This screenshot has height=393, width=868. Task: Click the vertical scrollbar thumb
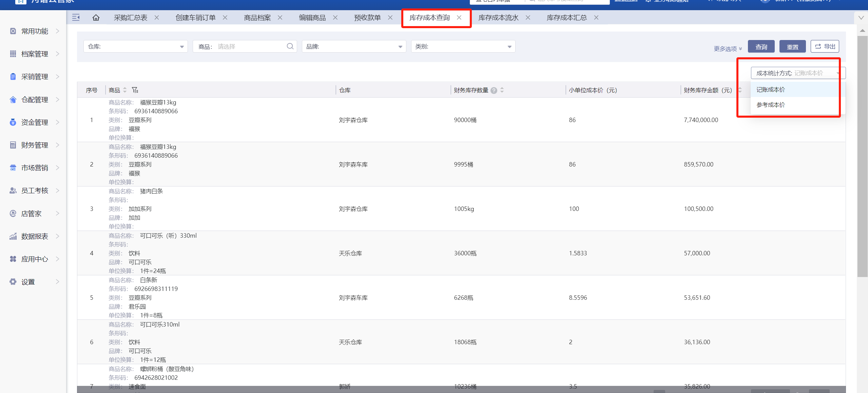click(862, 156)
